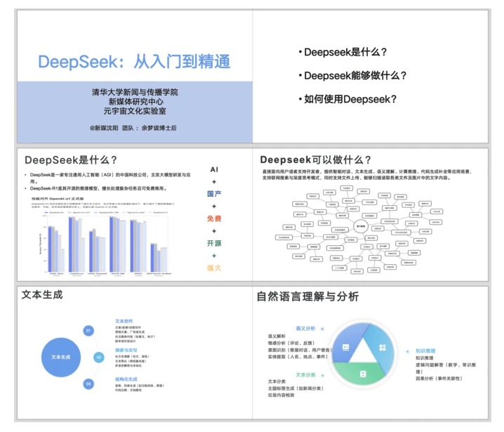
Task: Click the text '垃圾内容检测'
Action: tap(281, 395)
